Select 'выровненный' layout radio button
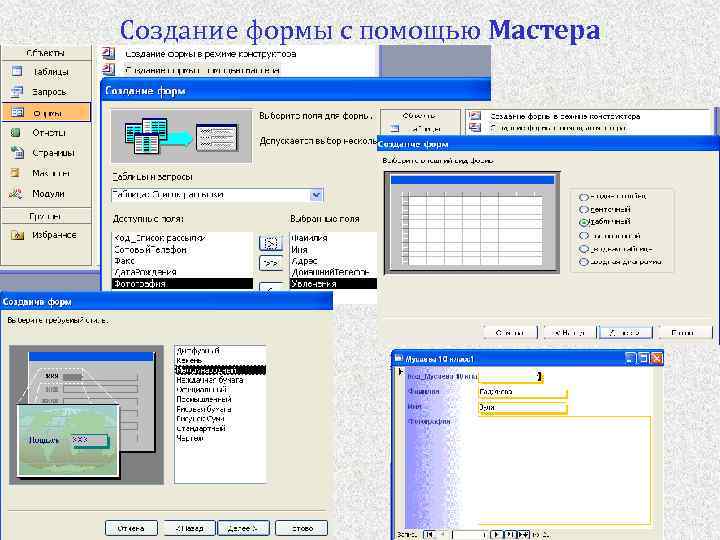Viewport: 720px width, 540px height. (x=584, y=236)
